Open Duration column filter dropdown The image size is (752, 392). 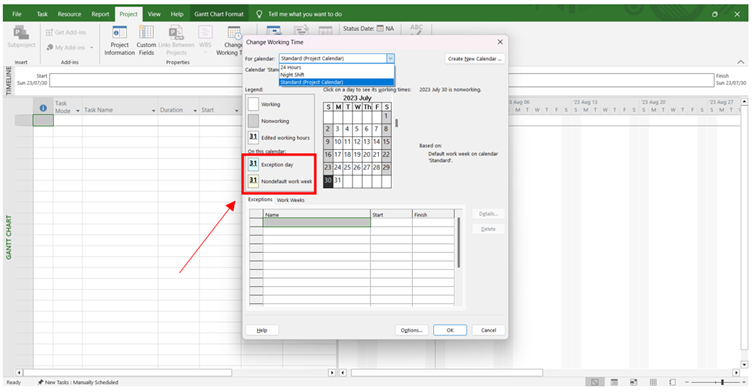195,111
